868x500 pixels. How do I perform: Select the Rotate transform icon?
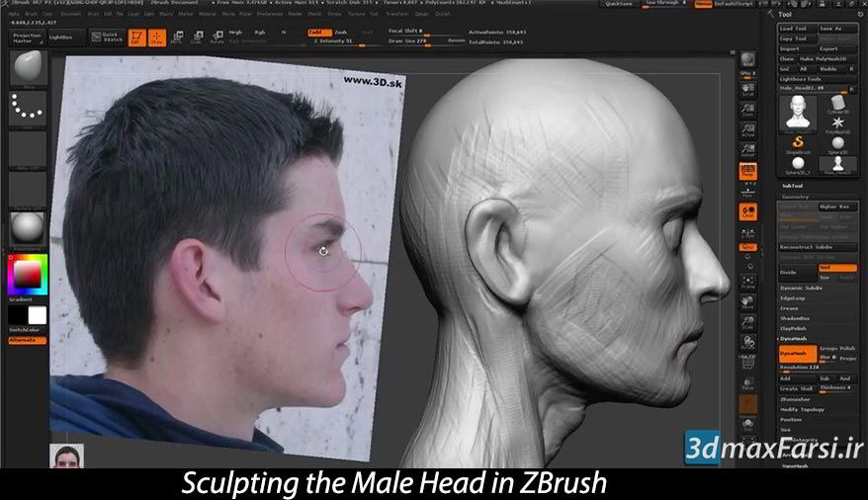coord(217,38)
